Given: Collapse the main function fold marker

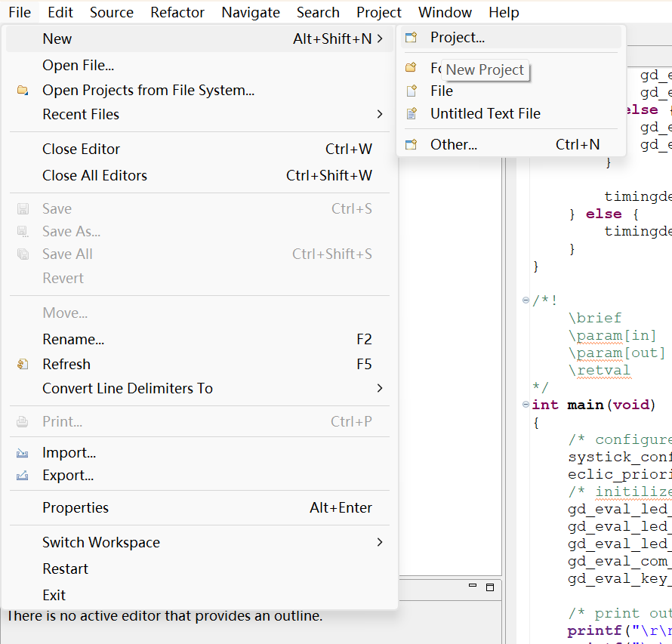Looking at the screenshot, I should 526,405.
